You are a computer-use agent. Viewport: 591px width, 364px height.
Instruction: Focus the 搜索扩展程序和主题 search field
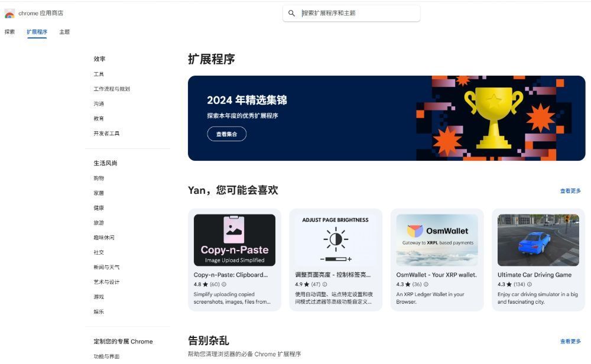point(351,13)
